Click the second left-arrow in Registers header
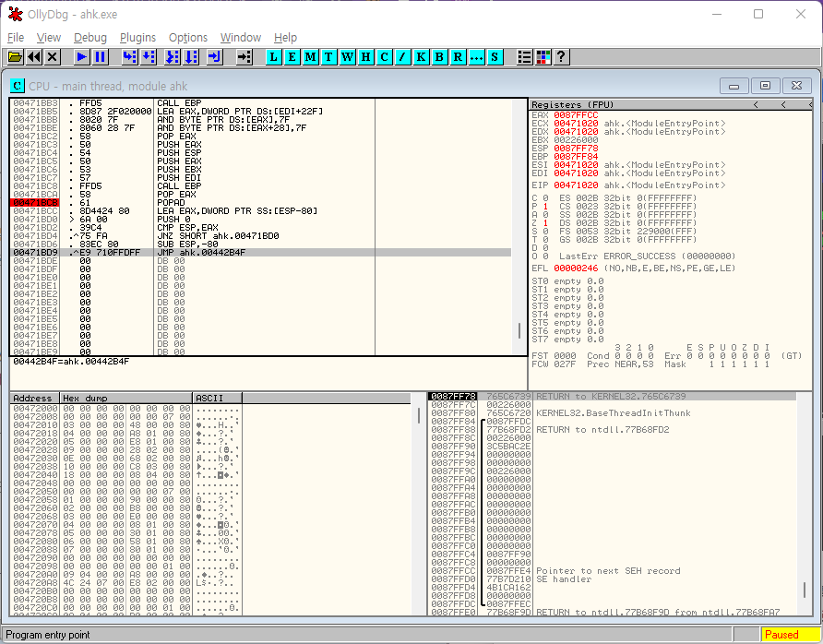This screenshot has width=823, height=644. pos(783,105)
